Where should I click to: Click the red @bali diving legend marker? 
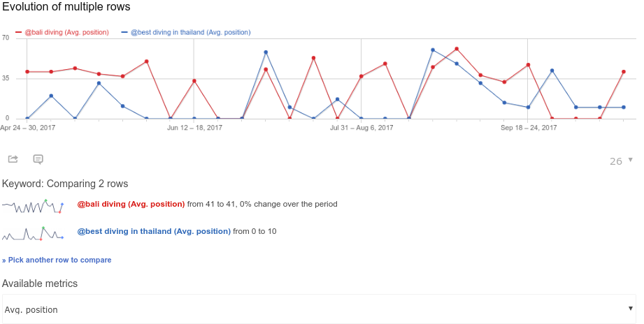click(19, 32)
